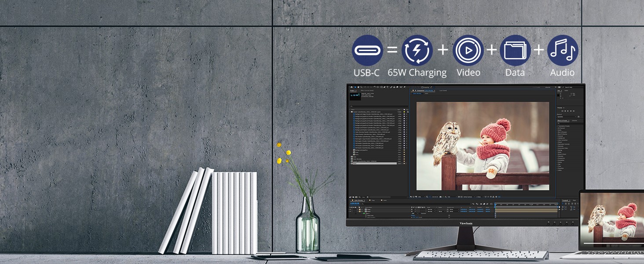Enable the Snapping checkbox in toolbar
The width and height of the screenshot is (644, 264).
(x=421, y=87)
